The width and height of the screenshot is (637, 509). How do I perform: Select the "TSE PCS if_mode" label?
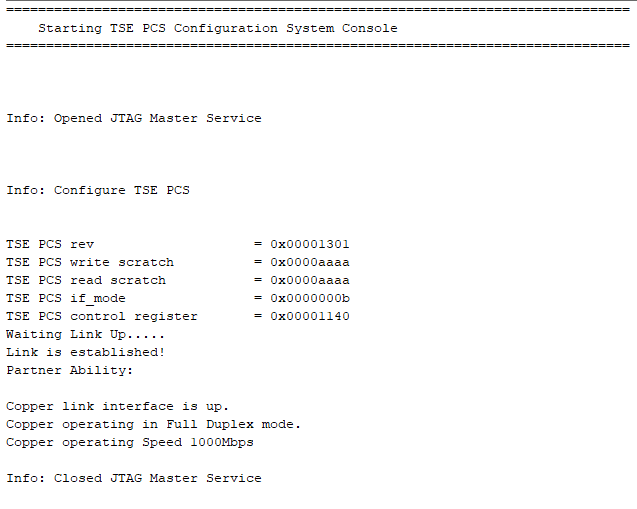pyautogui.click(x=66, y=298)
